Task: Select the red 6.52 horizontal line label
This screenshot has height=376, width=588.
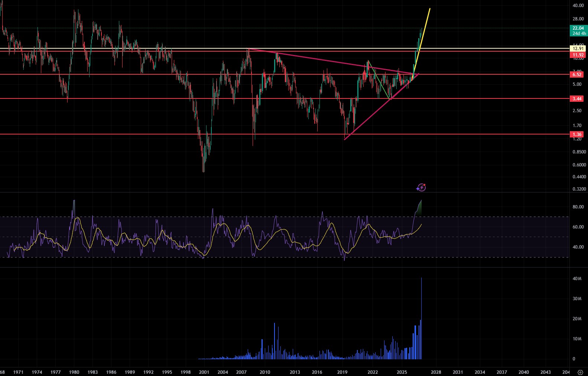Action: (577, 75)
